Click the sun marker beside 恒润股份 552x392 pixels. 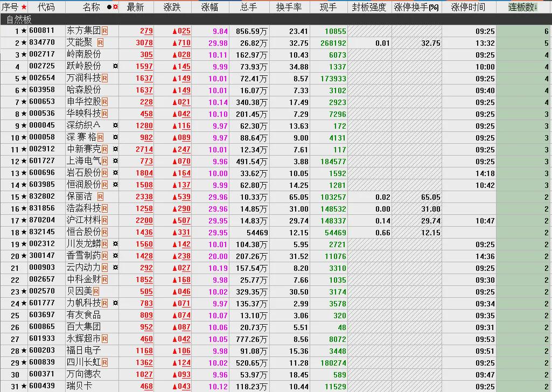(x=115, y=185)
